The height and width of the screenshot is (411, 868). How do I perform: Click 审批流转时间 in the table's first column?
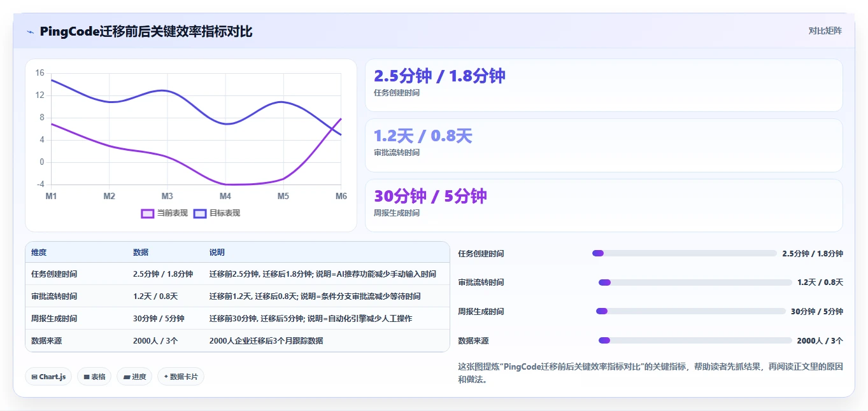[54, 296]
